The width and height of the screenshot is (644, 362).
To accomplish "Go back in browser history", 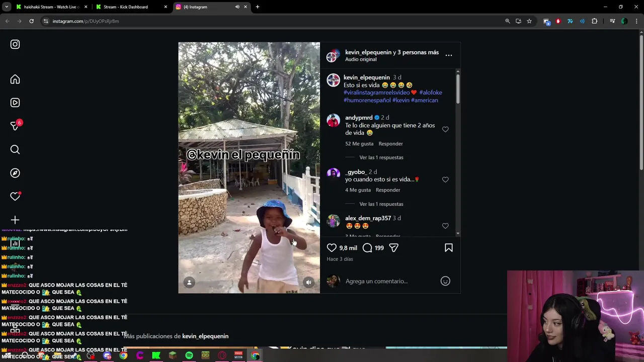I will click(x=7, y=21).
